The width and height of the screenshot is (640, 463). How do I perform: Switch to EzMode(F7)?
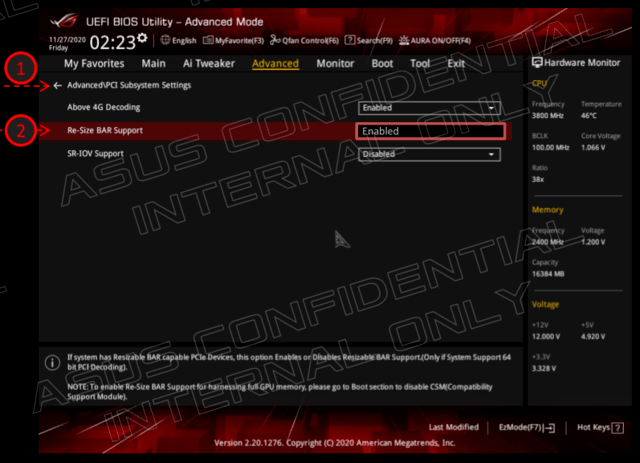tap(527, 427)
